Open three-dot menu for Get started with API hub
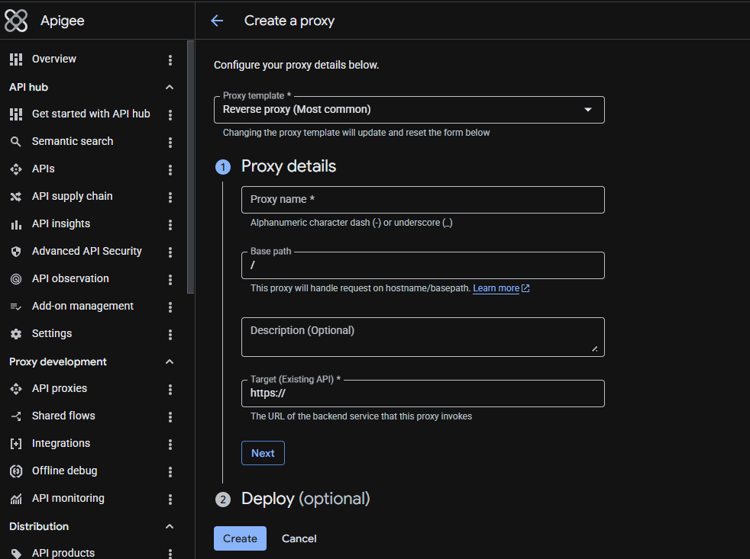Screen dimensions: 750x559 [170, 115]
